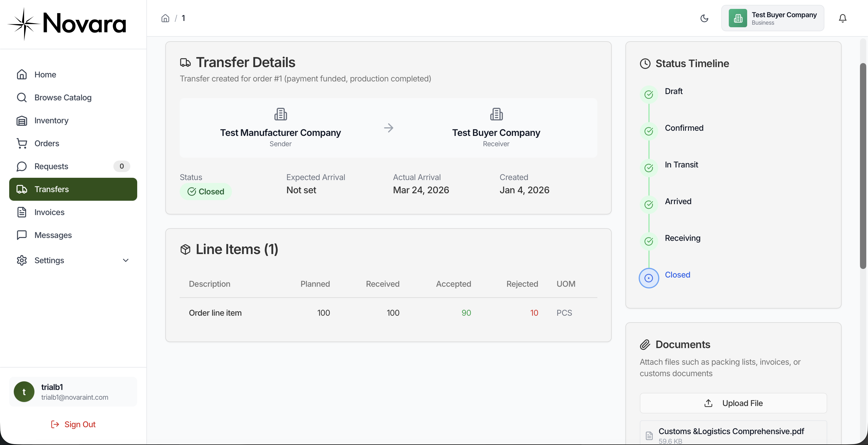Click the Draft timeline check icon
868x445 pixels.
[x=649, y=95]
